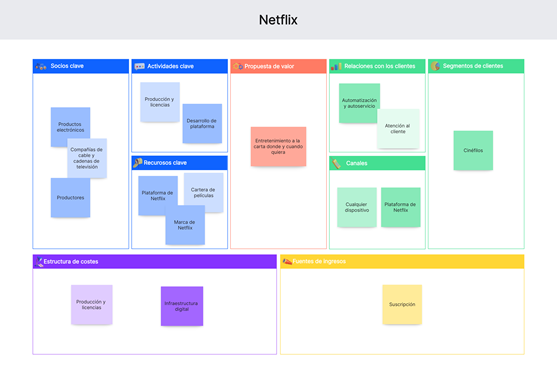Select the Automatización y autoservicio note
The image size is (557, 378).
359,103
